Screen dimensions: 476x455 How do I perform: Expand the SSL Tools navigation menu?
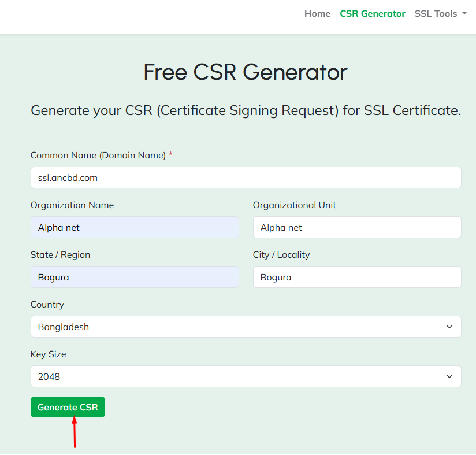point(440,14)
